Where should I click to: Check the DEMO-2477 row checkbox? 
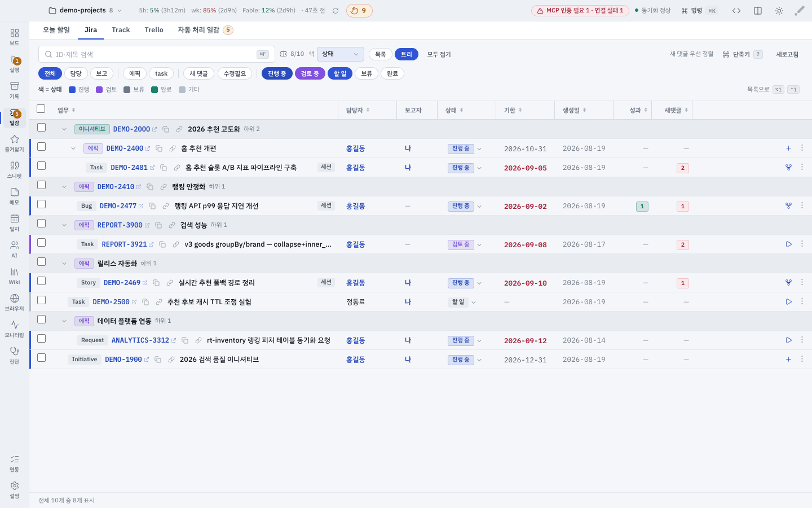[x=41, y=204]
